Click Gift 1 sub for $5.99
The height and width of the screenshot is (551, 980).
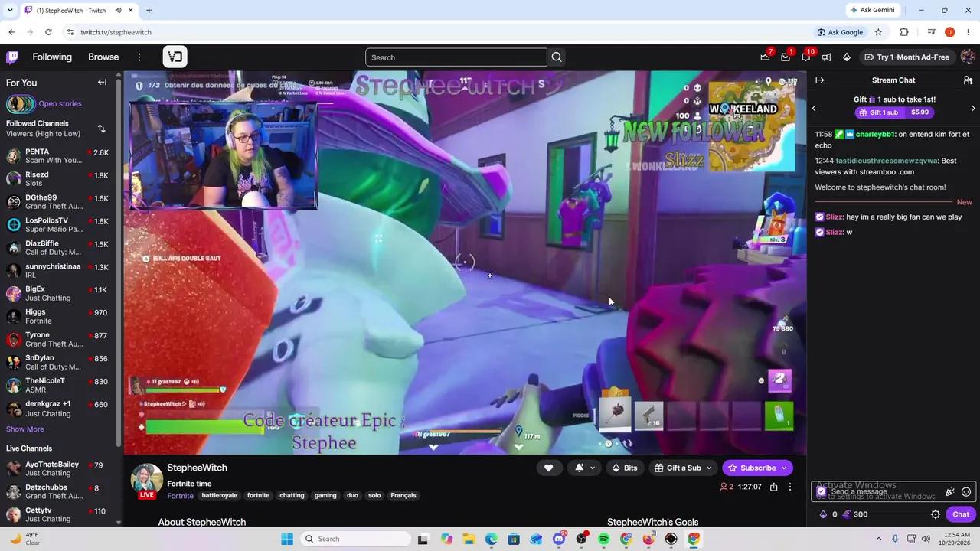894,112
